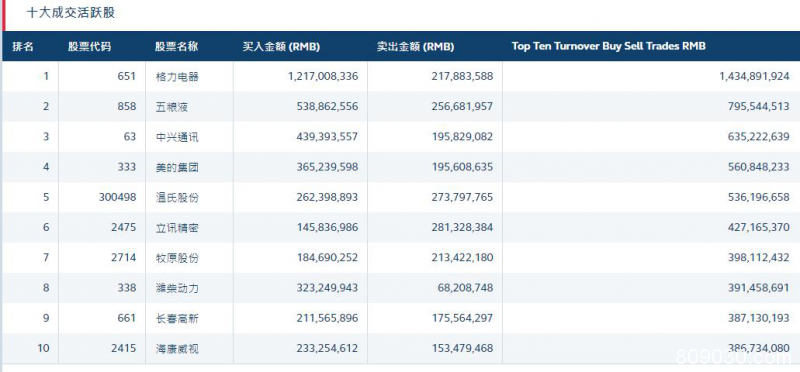Select stock name 格力电器
The width and height of the screenshot is (800, 372).
point(177,77)
